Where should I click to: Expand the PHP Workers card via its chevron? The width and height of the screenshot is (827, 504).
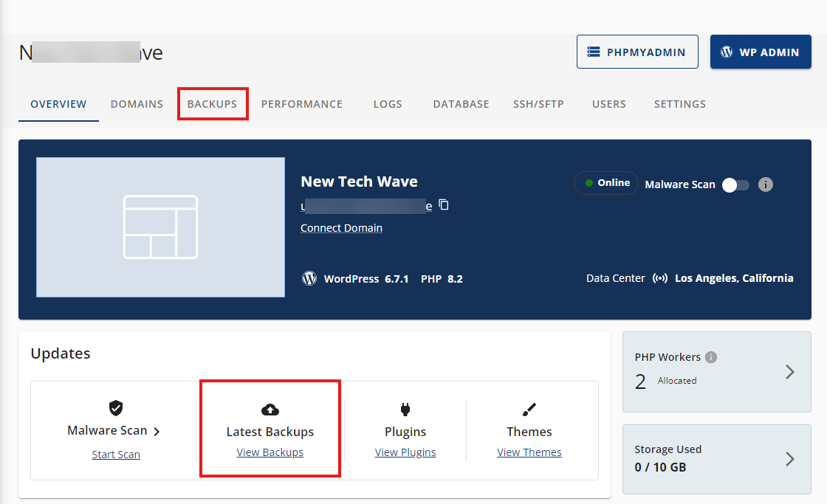[789, 372]
